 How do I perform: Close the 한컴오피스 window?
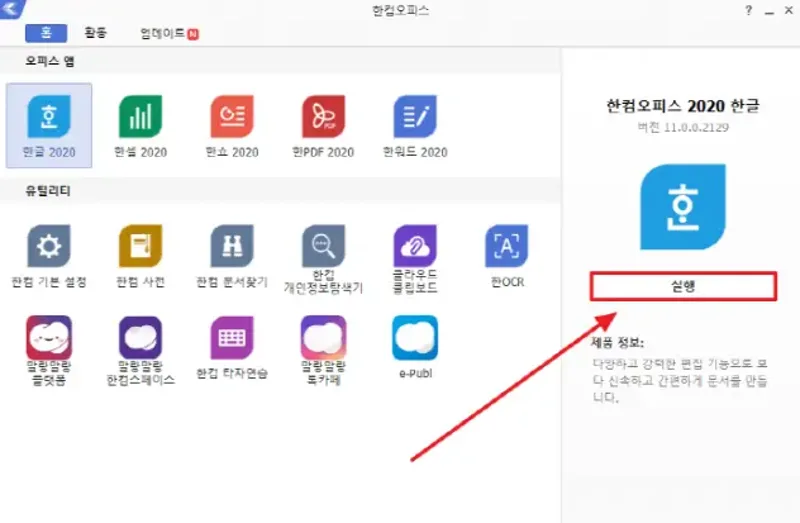pos(789,10)
